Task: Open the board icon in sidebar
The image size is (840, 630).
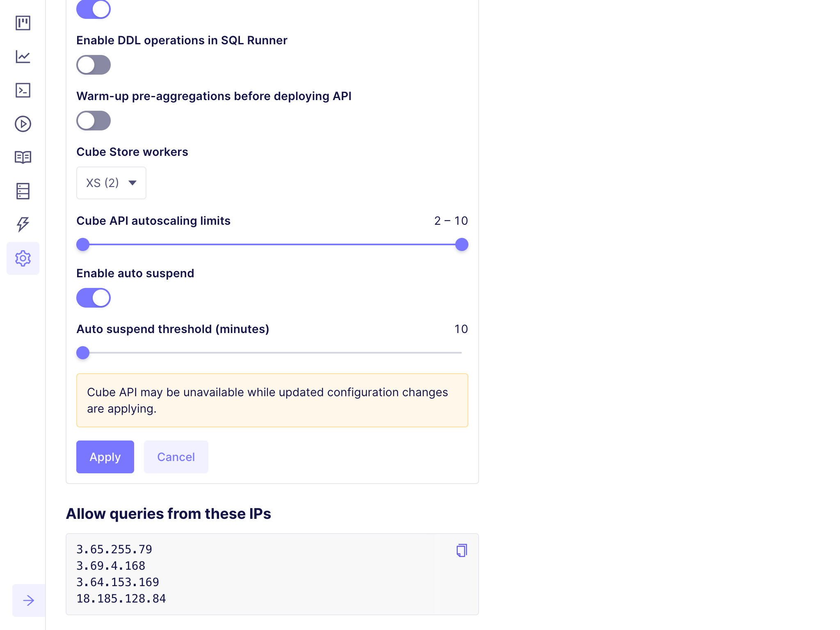Action: coord(23,23)
